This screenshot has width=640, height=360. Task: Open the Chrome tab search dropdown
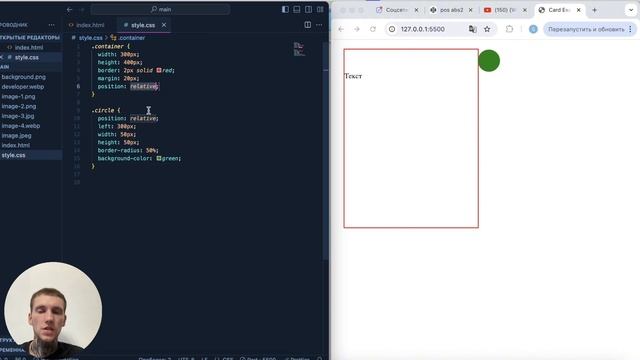tap(631, 10)
